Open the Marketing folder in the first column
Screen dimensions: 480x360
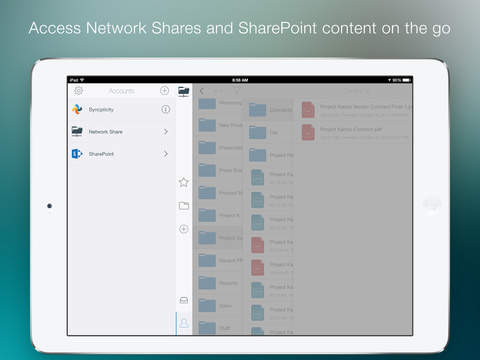220,104
